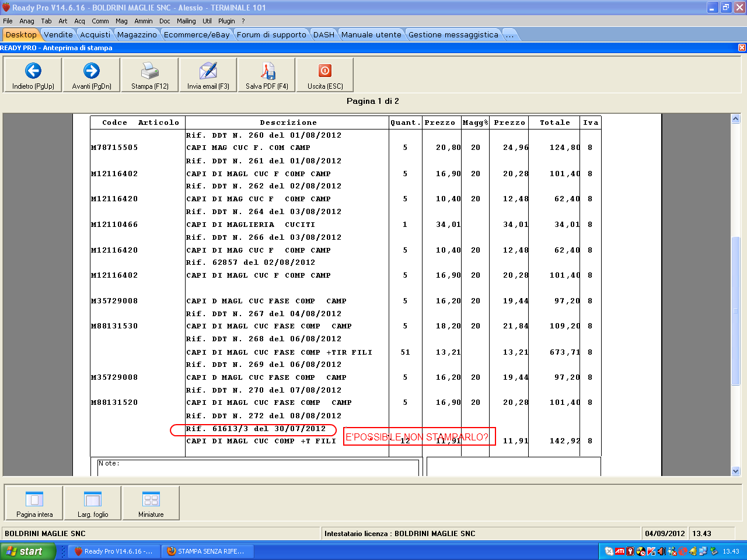Switch to Ready Pro taskbar button
747x560 pixels.
pos(113,551)
